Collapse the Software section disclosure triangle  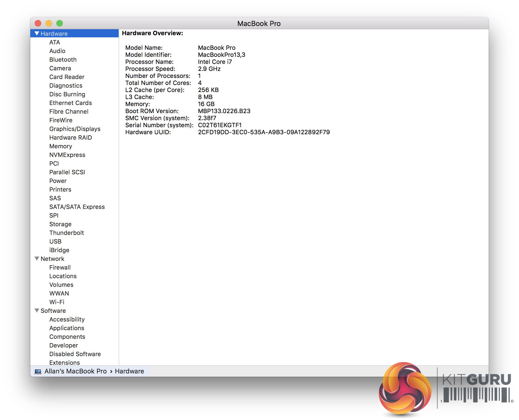(x=37, y=310)
